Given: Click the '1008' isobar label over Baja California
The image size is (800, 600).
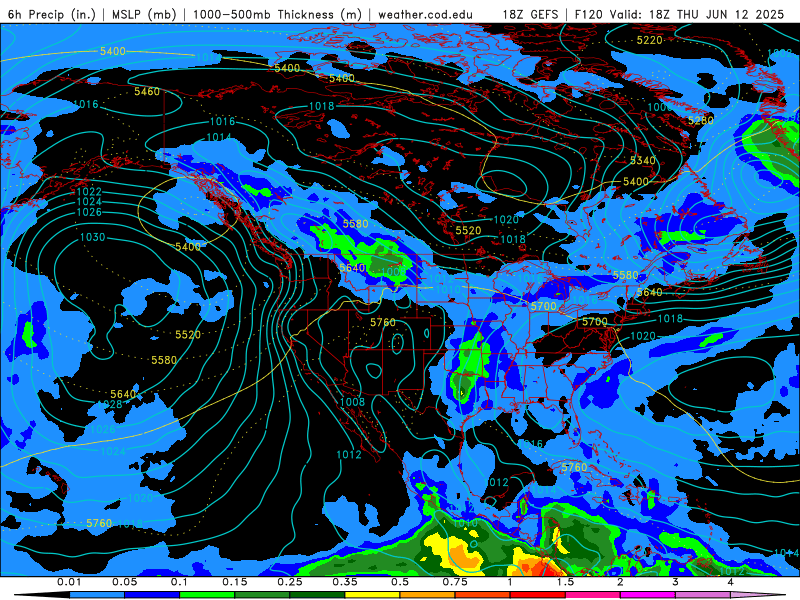Looking at the screenshot, I should coord(353,402).
